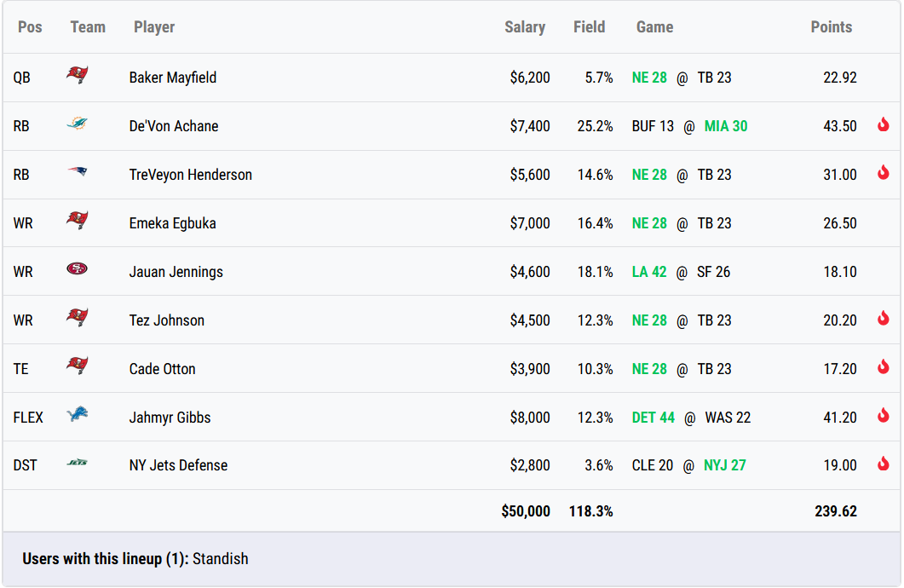Click the Field column header to sort
Viewport: 904px width, 588px height.
(x=589, y=26)
